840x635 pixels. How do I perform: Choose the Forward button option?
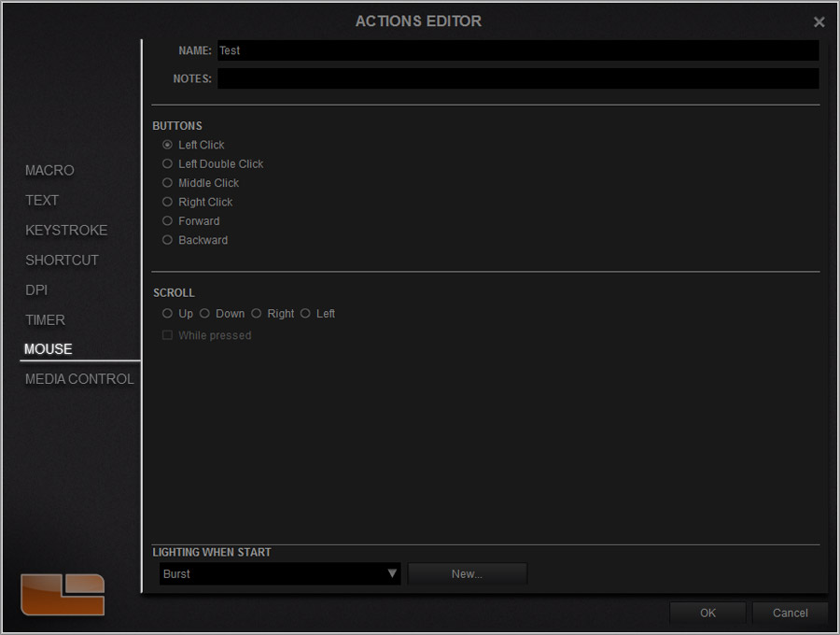(x=167, y=220)
